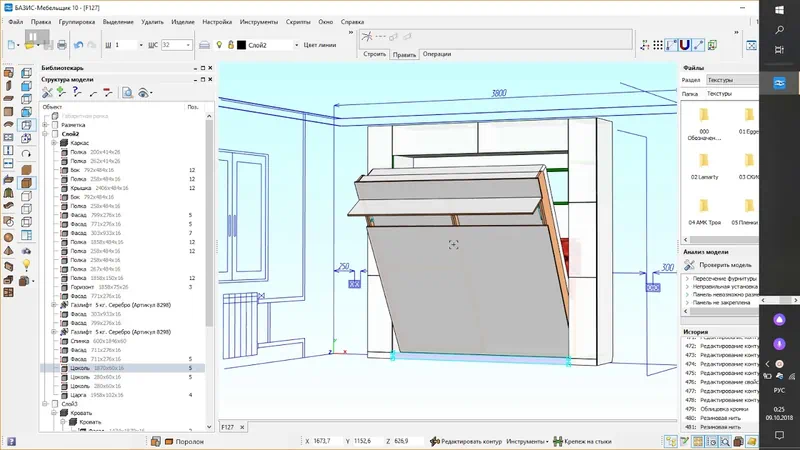Viewport: 800px width, 450px height.
Task: Click the tools icon in Структура модели toolbar
Action: [x=47, y=92]
